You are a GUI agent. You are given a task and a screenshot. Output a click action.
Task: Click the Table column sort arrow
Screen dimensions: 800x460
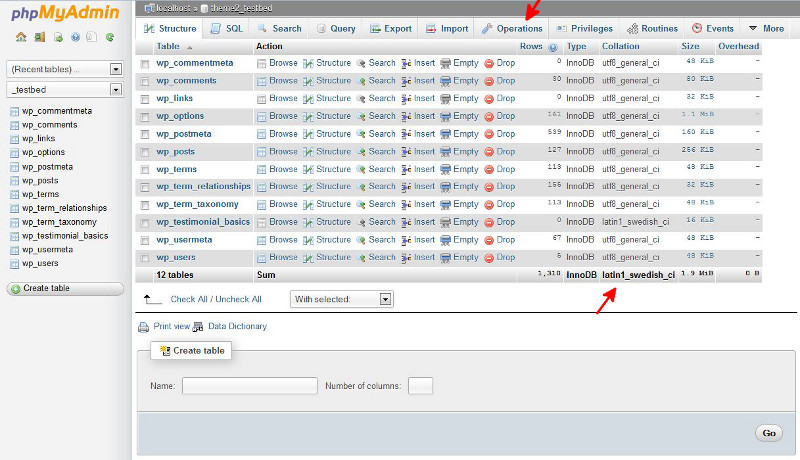(x=190, y=47)
